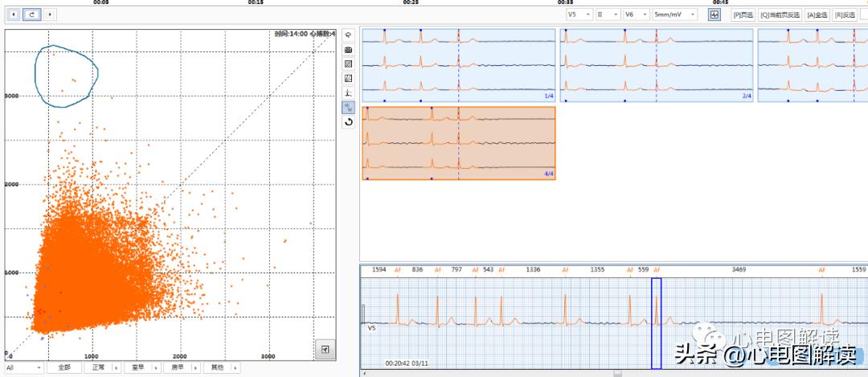Select the 室早 category tab
Viewport: 868px width, 377px height.
[x=138, y=367]
